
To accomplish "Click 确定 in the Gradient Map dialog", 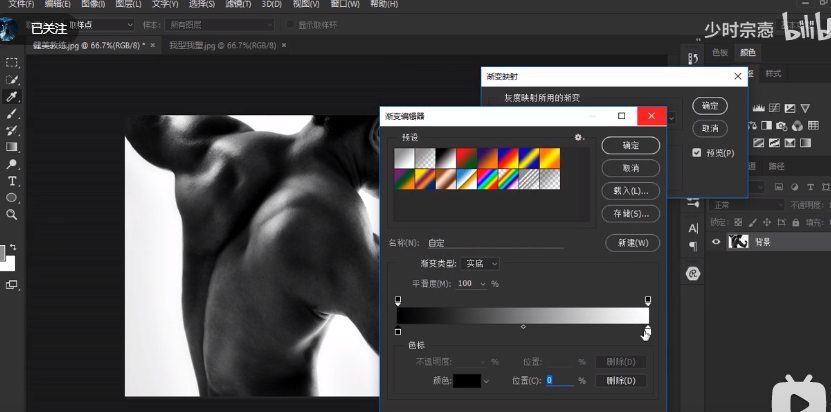I will [x=710, y=106].
